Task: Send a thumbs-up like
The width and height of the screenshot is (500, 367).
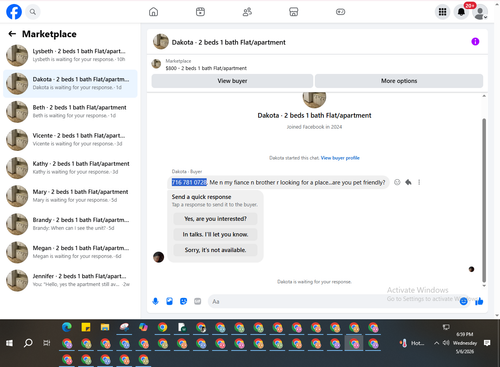Action: [x=479, y=302]
